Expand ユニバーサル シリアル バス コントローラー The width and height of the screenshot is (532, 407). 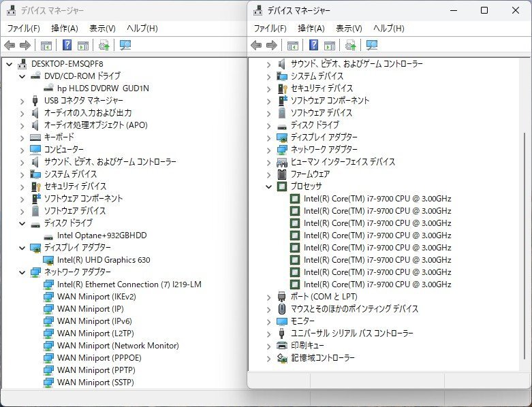[269, 333]
